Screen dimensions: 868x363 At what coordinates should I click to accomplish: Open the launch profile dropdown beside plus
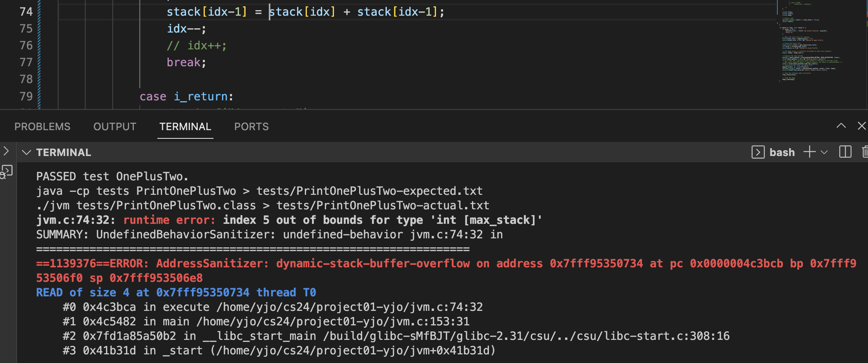(x=824, y=152)
